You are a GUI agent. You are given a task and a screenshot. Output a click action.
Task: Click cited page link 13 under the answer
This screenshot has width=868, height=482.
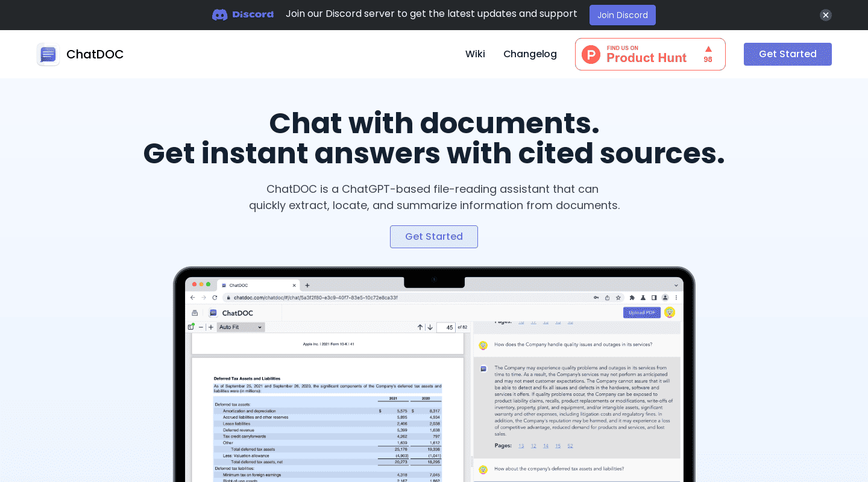point(521,446)
